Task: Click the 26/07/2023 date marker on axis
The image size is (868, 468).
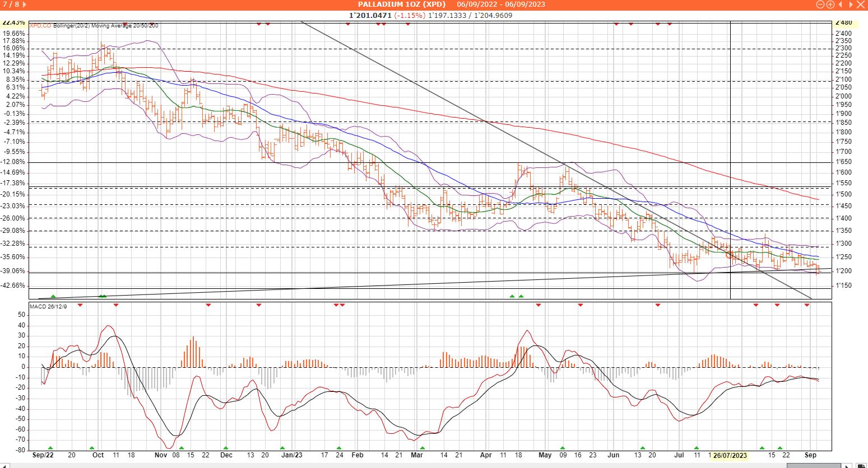Action: [x=730, y=456]
